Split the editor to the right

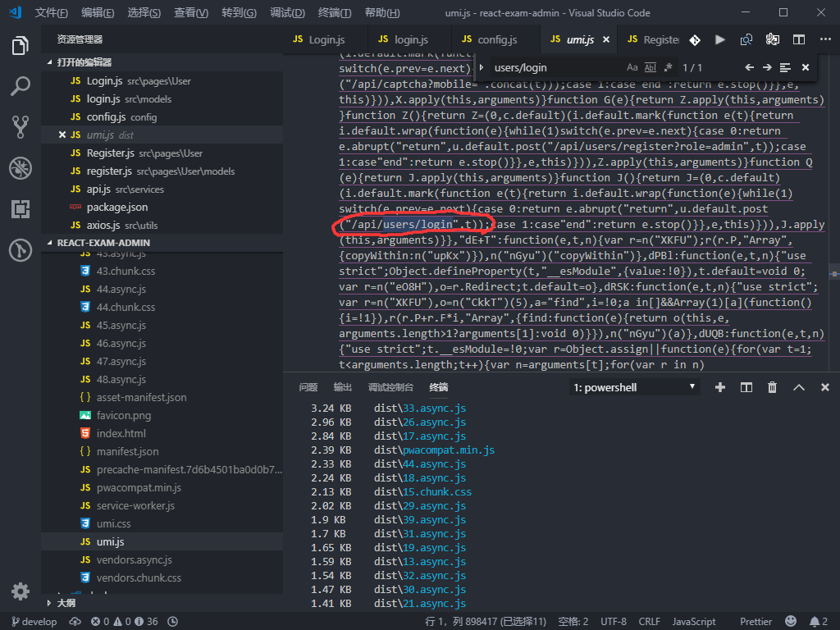click(x=799, y=39)
